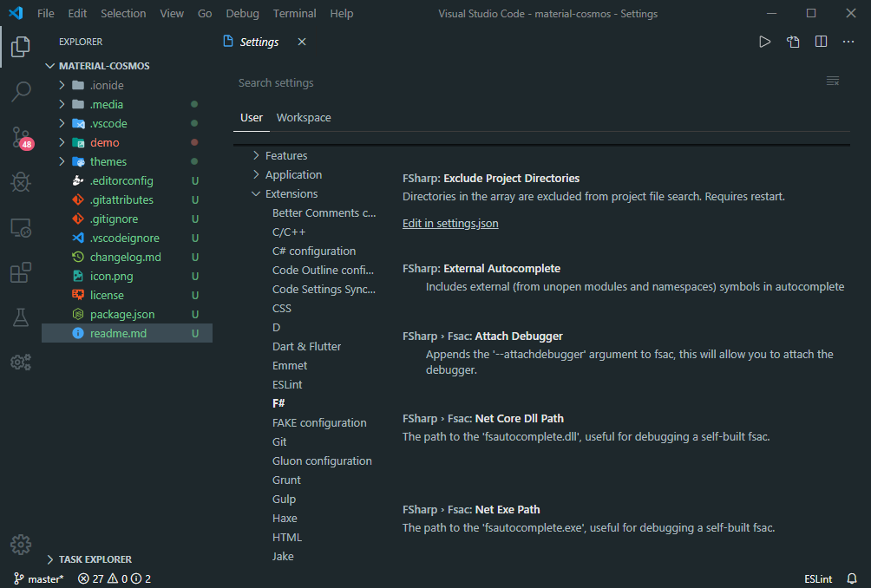Select the Settings editor tab
The height and width of the screenshot is (588, 871).
click(259, 42)
